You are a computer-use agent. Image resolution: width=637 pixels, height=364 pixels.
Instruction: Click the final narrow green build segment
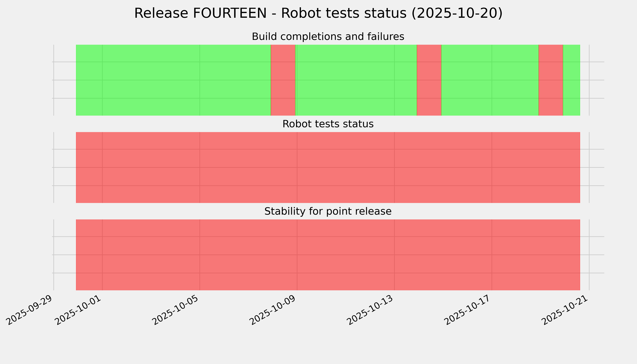[x=571, y=80]
